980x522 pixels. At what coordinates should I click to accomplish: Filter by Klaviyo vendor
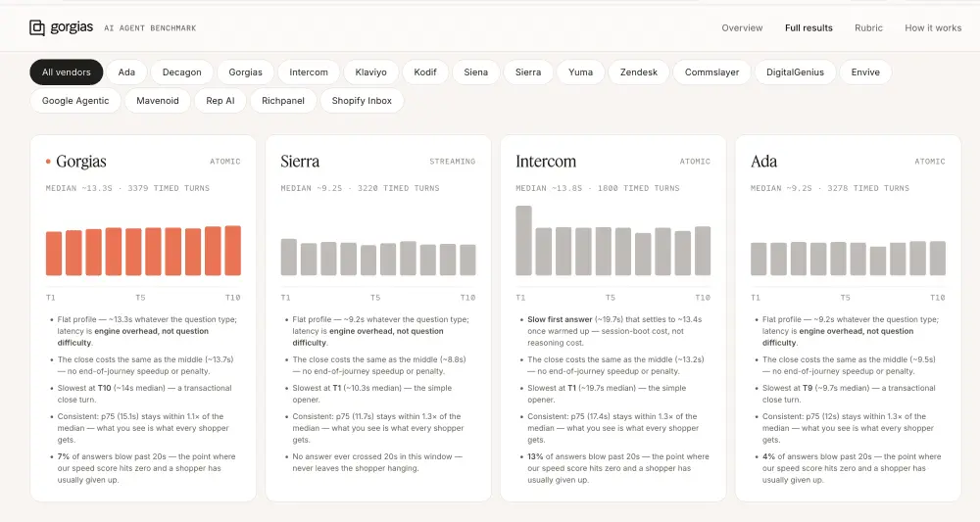(371, 72)
